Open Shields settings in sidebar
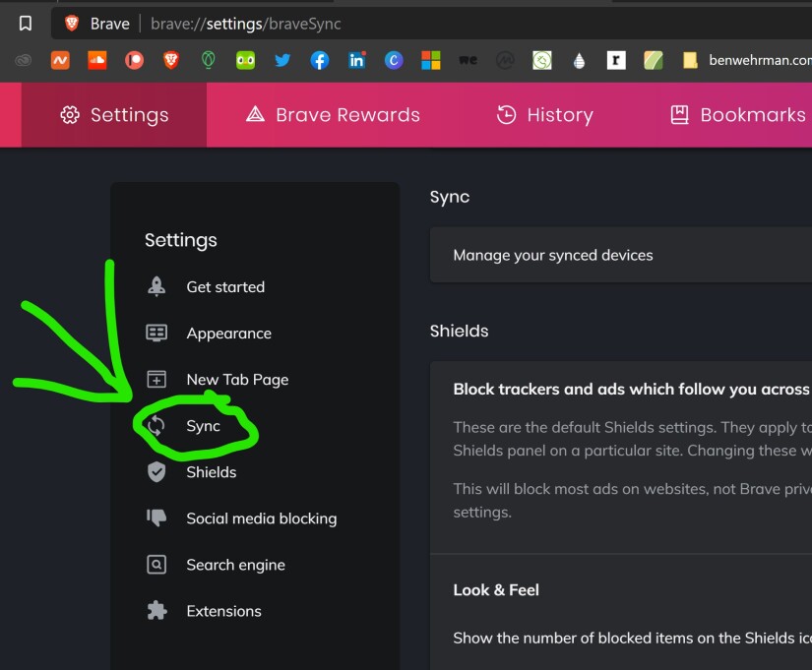The width and height of the screenshot is (812, 670). (192, 472)
